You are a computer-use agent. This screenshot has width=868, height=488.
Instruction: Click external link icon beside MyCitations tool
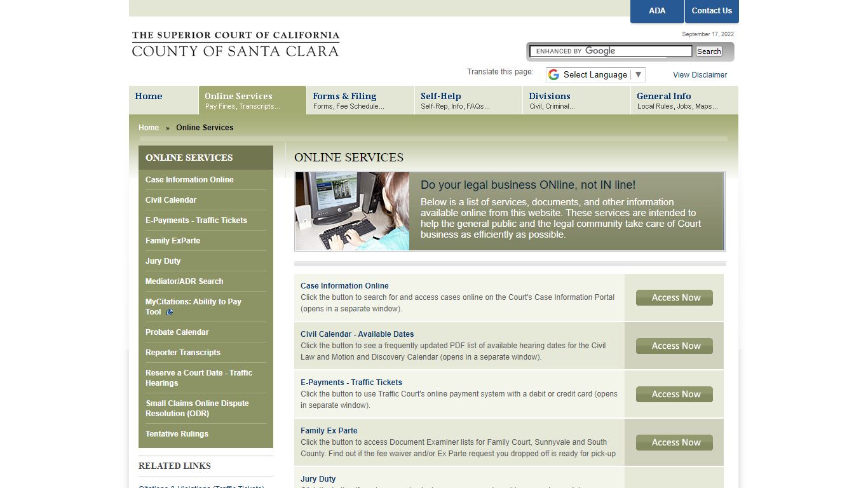170,312
